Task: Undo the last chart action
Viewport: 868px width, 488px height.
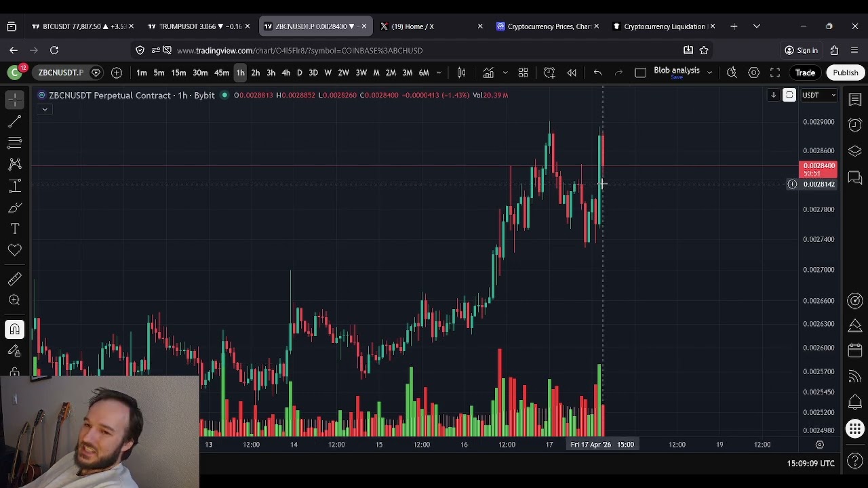Action: [597, 73]
